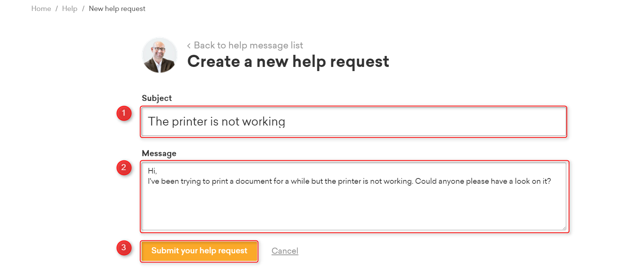
Task: Click the message sentence about printing a document
Action: pos(349,181)
